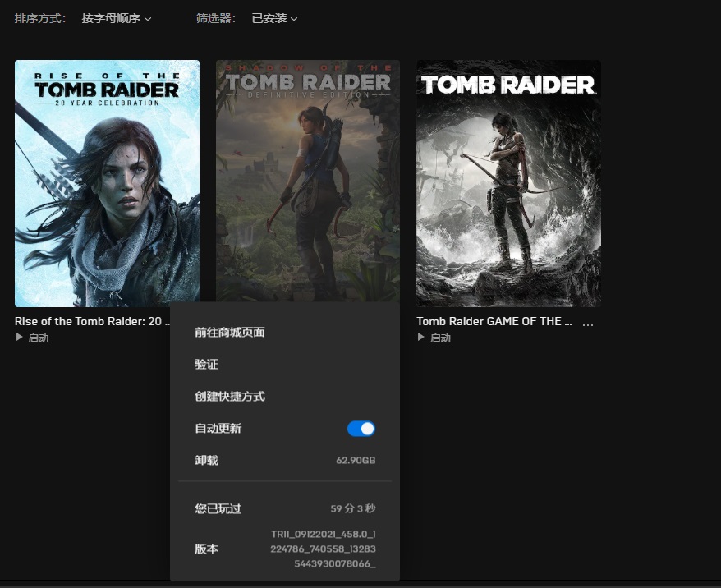Click the Rise of the Tomb Raider: 20 title
The height and width of the screenshot is (588, 721).
click(x=92, y=321)
